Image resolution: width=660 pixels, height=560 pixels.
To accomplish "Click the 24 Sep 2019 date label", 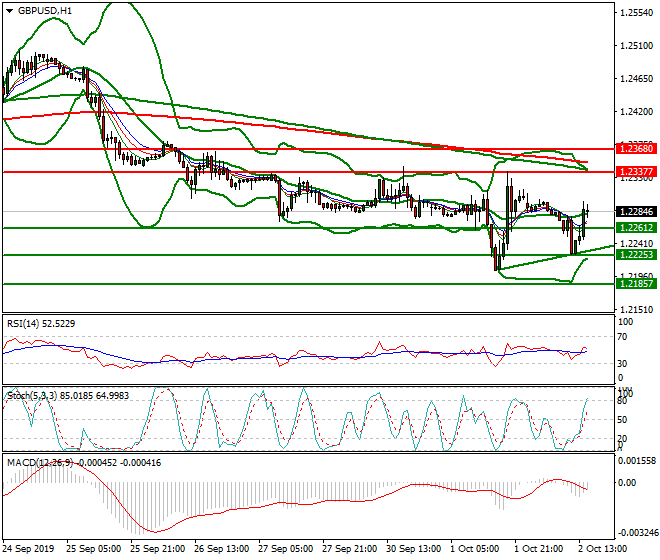I will [x=29, y=549].
